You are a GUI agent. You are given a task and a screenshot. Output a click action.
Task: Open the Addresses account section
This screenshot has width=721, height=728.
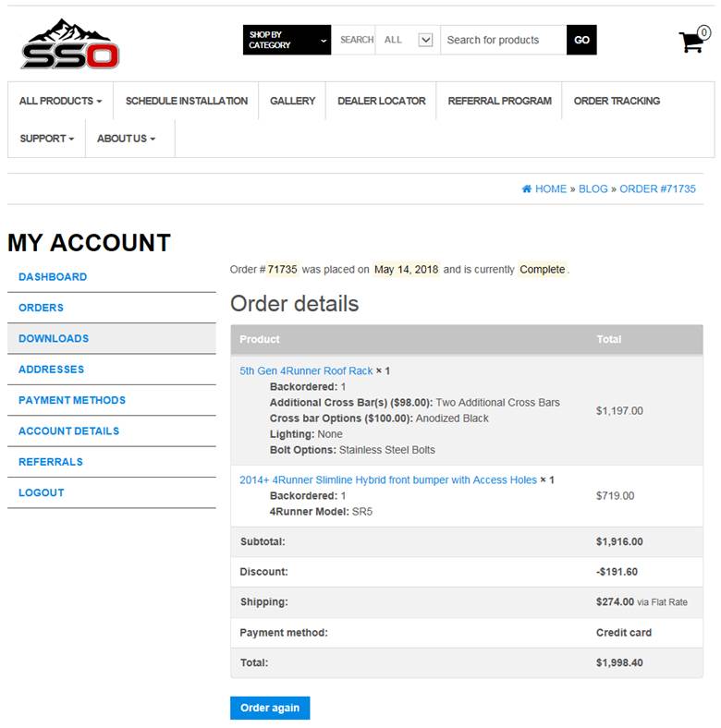(51, 370)
